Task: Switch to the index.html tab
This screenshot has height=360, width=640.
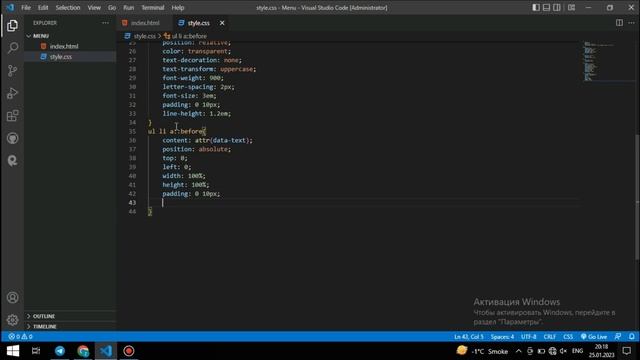Action: (145, 23)
